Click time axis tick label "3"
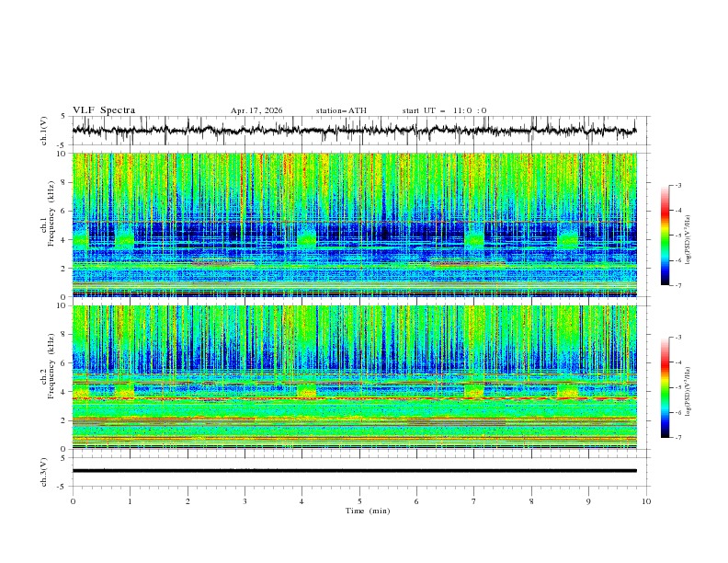 pos(245,501)
